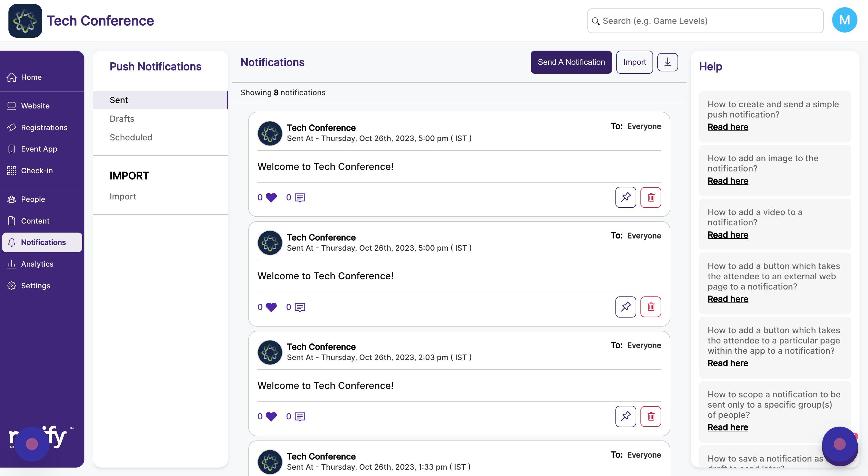Click the Send A Notification button
The width and height of the screenshot is (868, 476).
click(571, 62)
